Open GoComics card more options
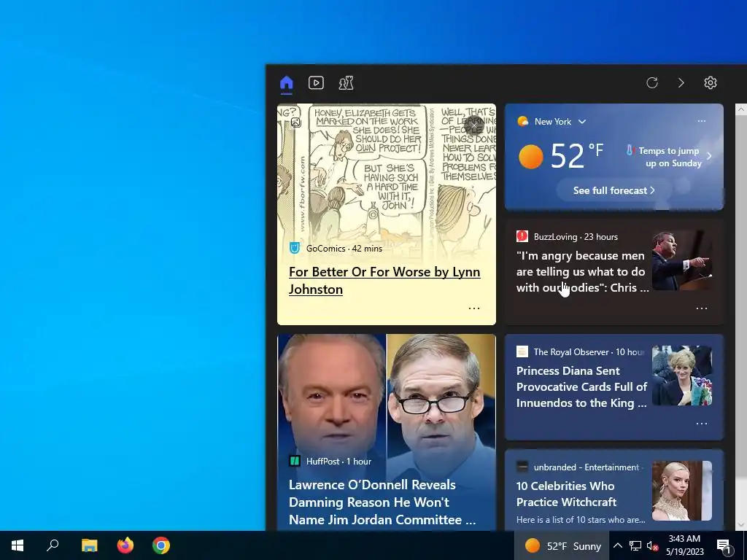The height and width of the screenshot is (560, 747). (x=474, y=308)
